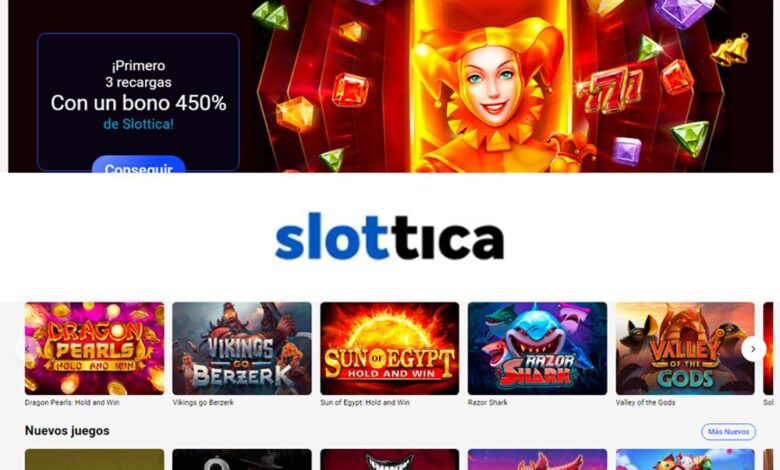Screen dimensions: 780x470
Task: Click the Valley of the Gods caption
Action: 645,402
